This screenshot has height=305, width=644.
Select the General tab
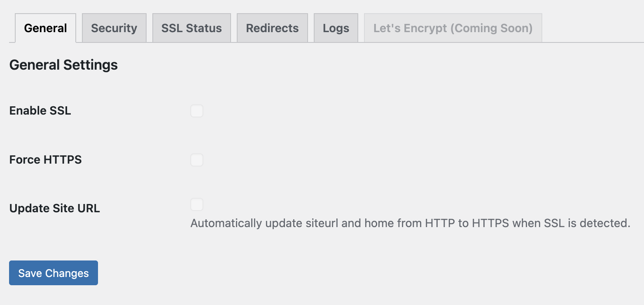point(45,28)
